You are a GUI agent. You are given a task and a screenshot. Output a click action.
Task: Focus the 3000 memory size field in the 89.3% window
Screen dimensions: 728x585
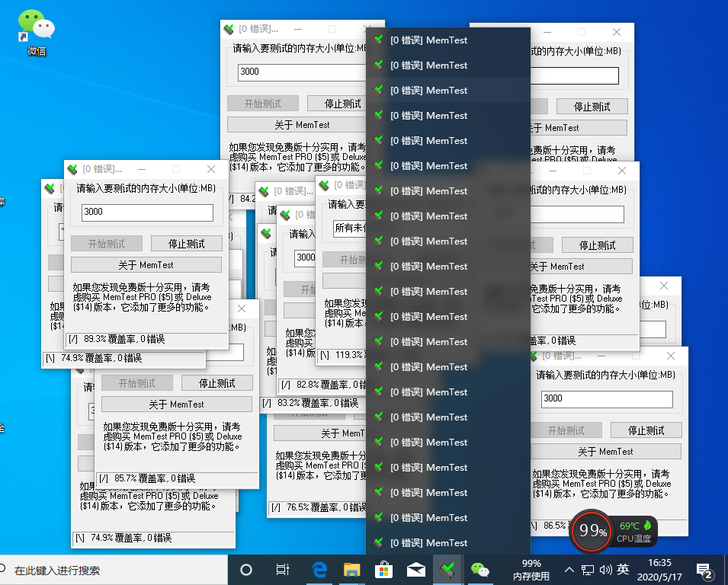coord(147,212)
